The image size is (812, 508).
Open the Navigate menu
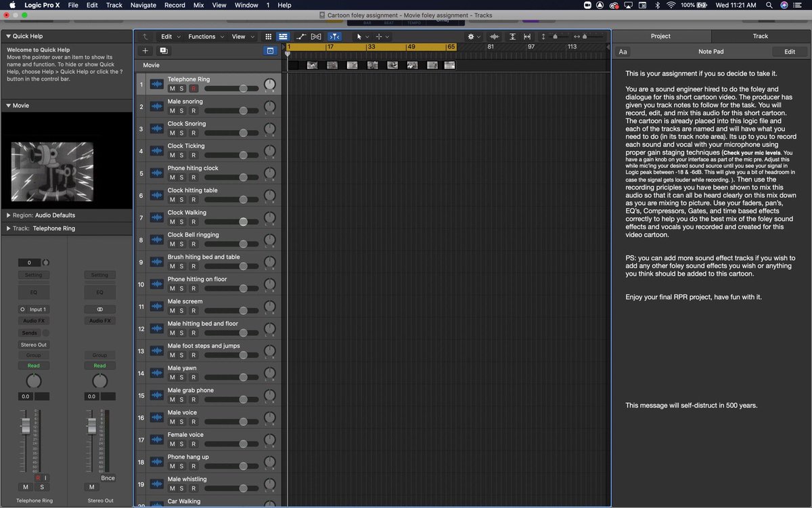[x=143, y=5]
